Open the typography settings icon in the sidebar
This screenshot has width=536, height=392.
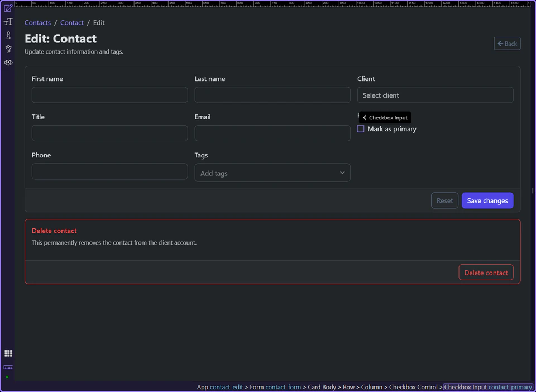pyautogui.click(x=8, y=21)
